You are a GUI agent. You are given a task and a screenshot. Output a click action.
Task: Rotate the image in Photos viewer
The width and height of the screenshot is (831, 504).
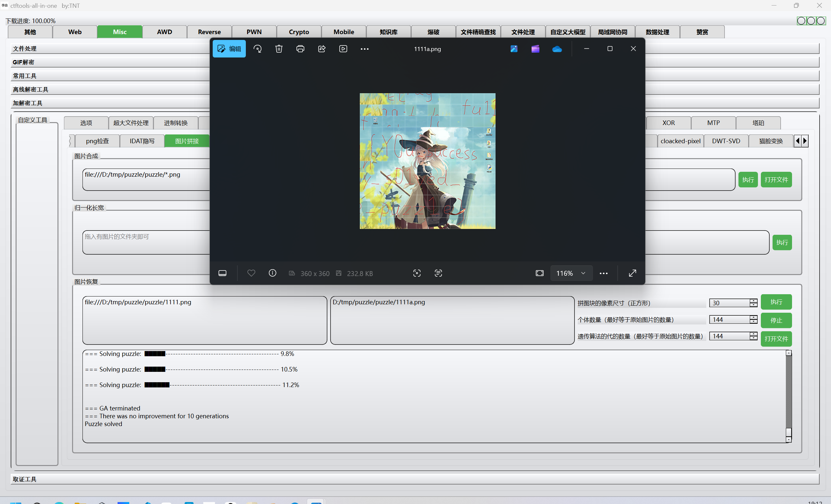coord(258,49)
